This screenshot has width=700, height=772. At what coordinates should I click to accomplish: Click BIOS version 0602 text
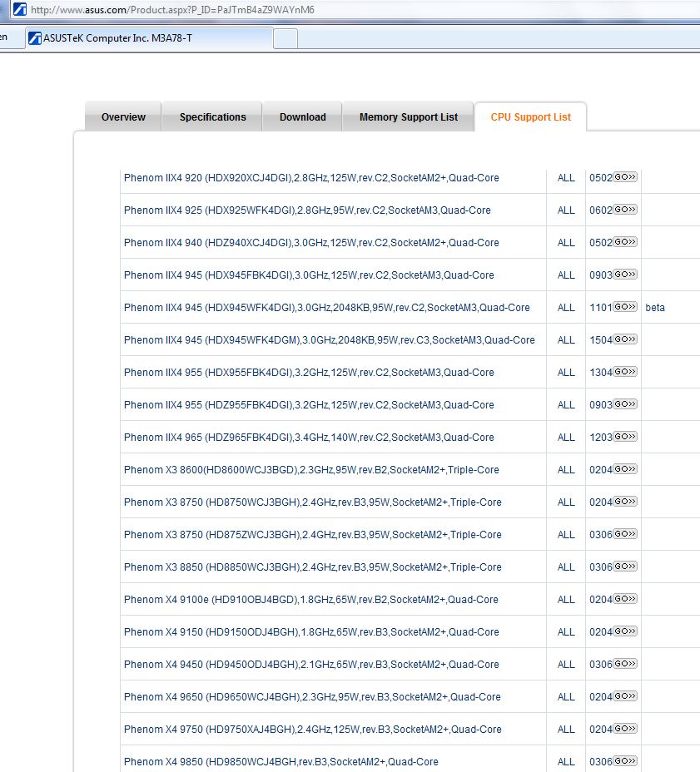click(600, 210)
